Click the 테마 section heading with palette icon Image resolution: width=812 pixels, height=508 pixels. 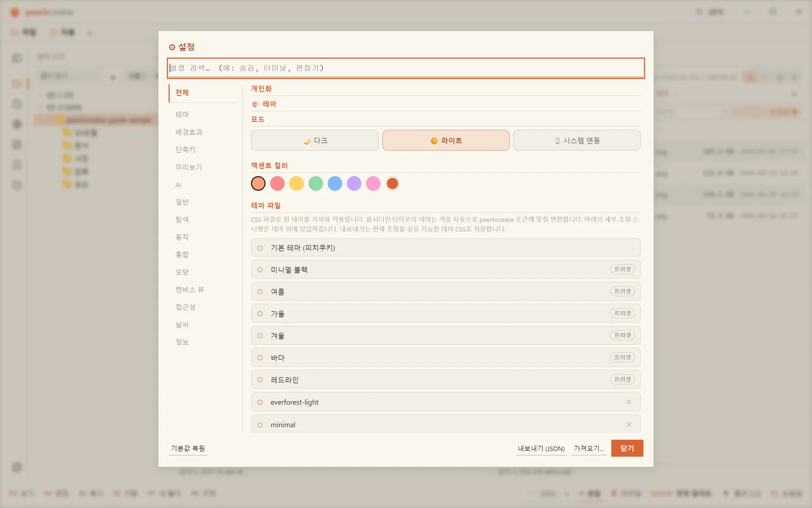pos(264,104)
